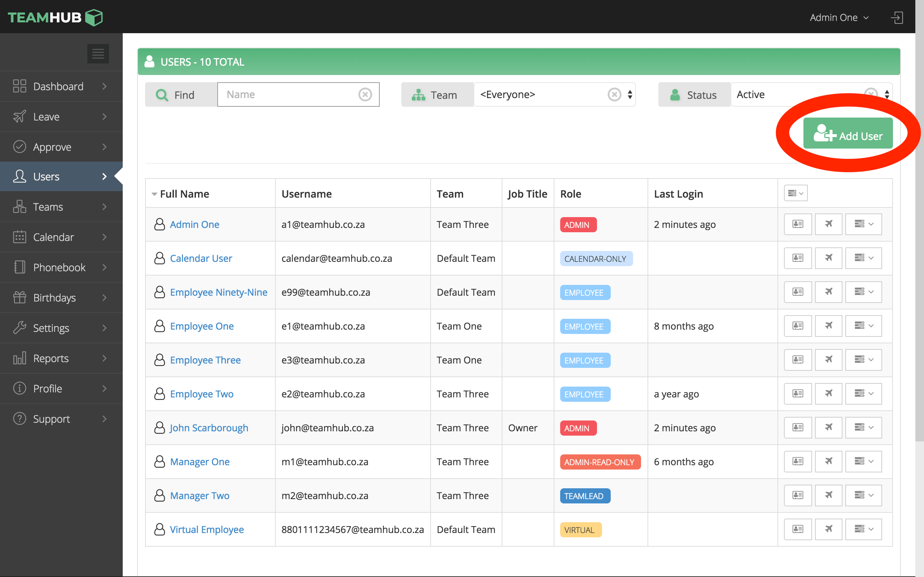The height and width of the screenshot is (577, 924).
Task: Open profile card icon for Admin One
Action: [x=797, y=224]
